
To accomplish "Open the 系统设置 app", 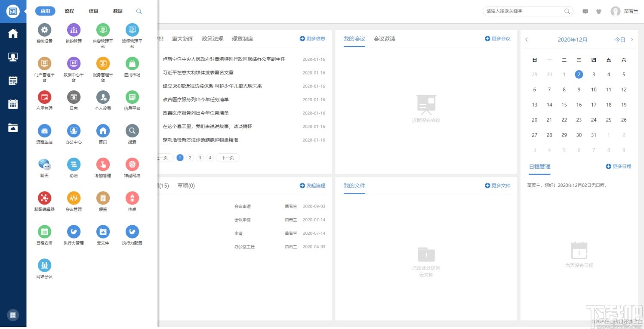I will (x=44, y=34).
